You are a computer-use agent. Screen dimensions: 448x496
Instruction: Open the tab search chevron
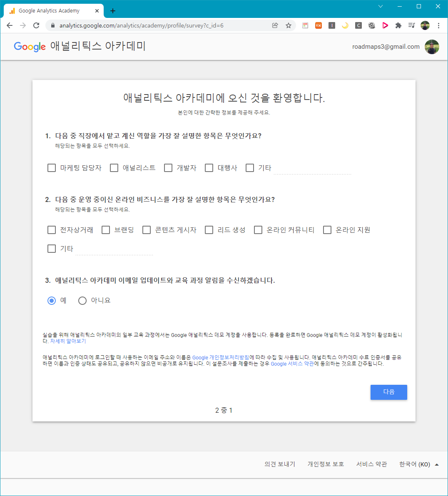pyautogui.click(x=380, y=6)
